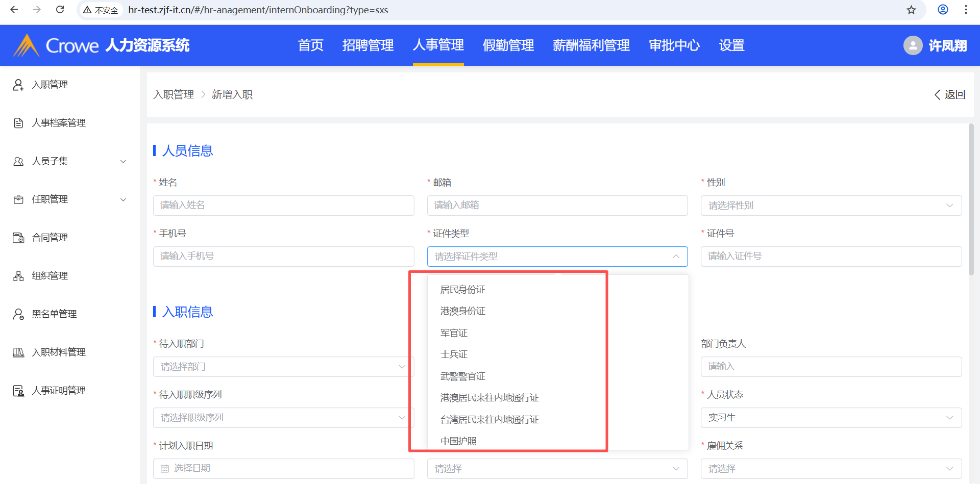Click the 入职材料管理 books icon
Screen dimensions: 980x484
[x=18, y=352]
